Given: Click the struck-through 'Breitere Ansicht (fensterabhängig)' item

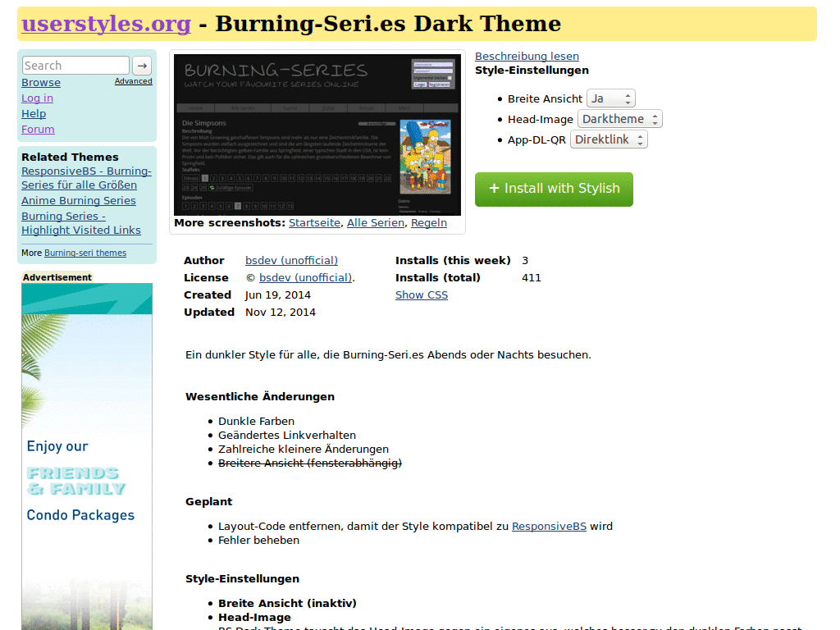Looking at the screenshot, I should click(309, 463).
